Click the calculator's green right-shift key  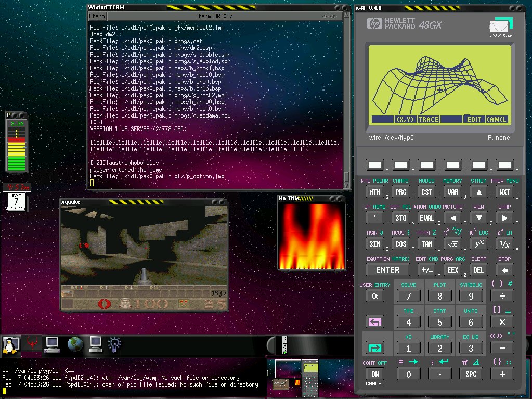click(x=375, y=348)
